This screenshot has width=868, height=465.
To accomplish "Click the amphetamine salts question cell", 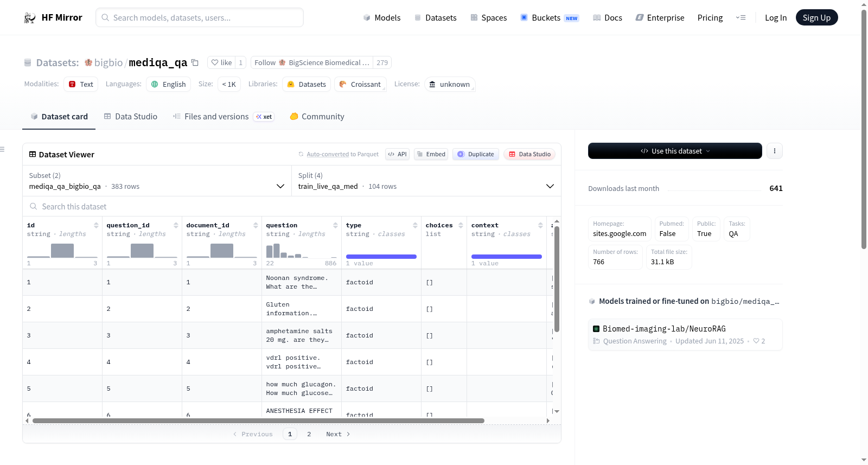I will 301,335.
